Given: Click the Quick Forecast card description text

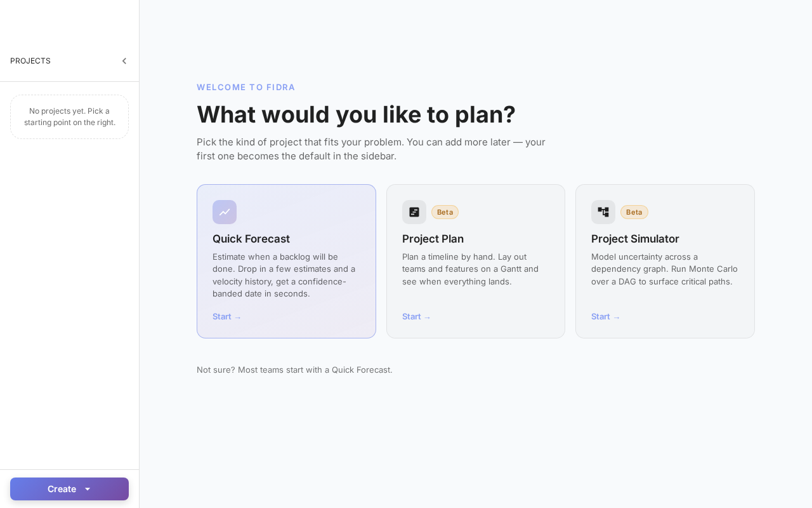Looking at the screenshot, I should 285,275.
